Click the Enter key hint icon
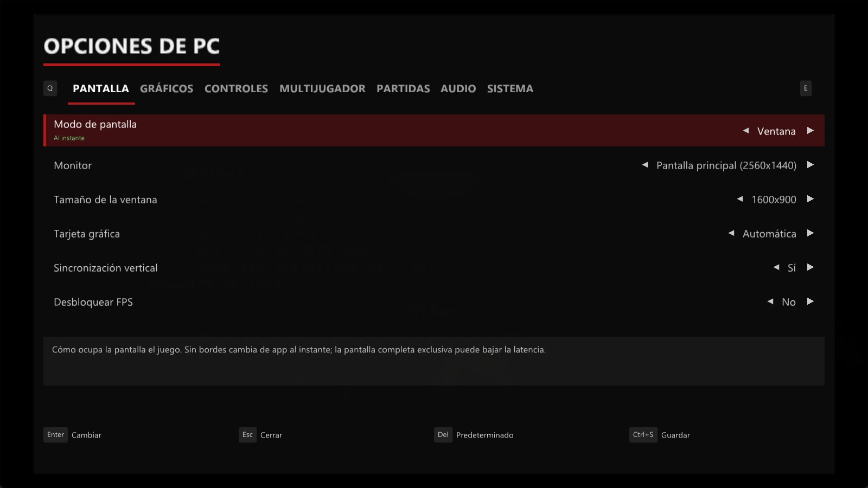This screenshot has width=868, height=488. tap(55, 435)
